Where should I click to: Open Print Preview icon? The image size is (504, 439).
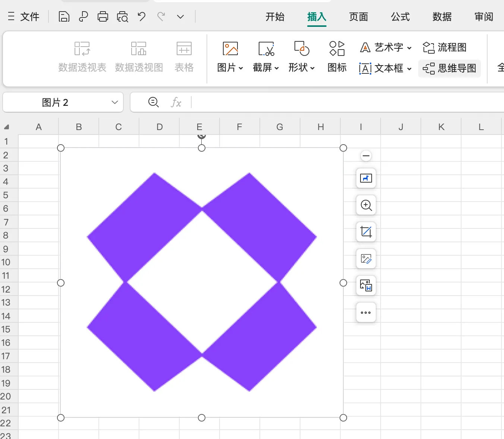coord(122,17)
